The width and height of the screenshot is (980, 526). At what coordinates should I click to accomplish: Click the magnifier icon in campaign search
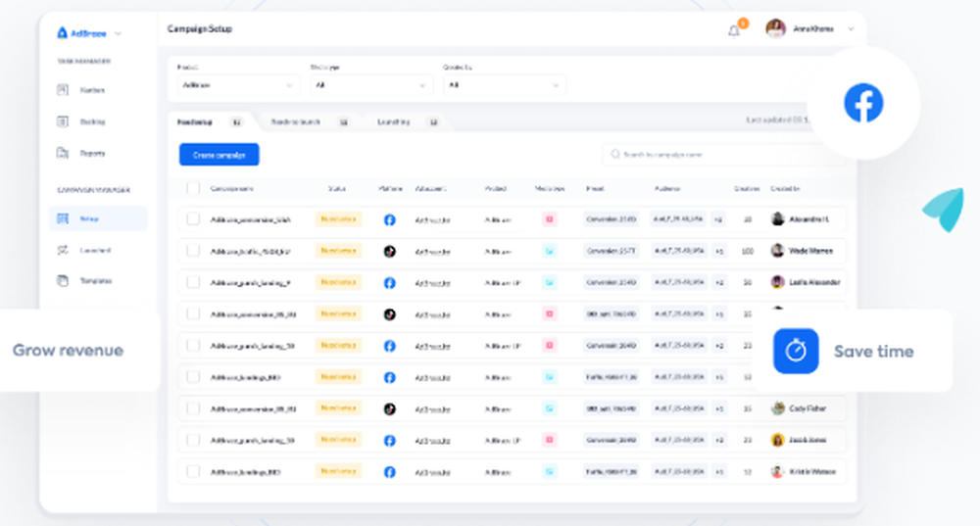click(x=615, y=155)
